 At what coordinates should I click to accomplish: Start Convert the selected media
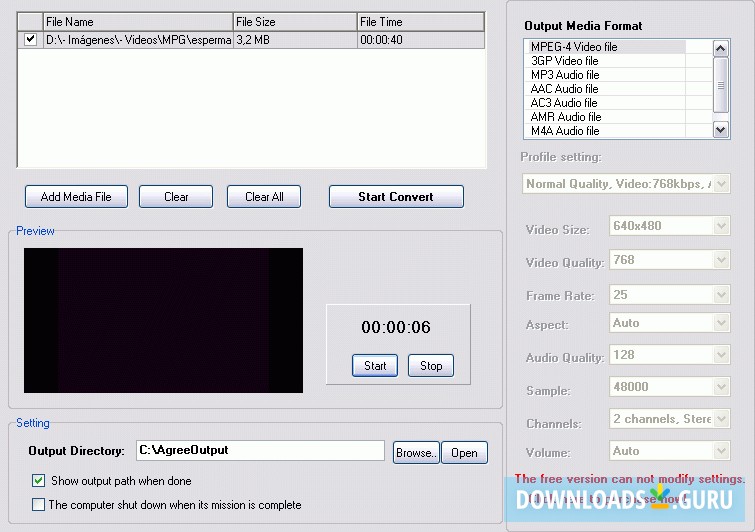[396, 196]
